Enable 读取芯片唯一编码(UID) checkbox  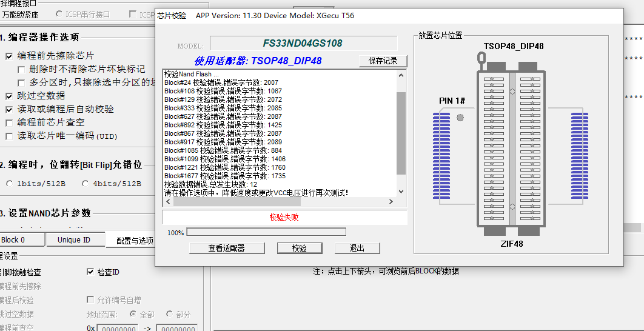coord(9,136)
